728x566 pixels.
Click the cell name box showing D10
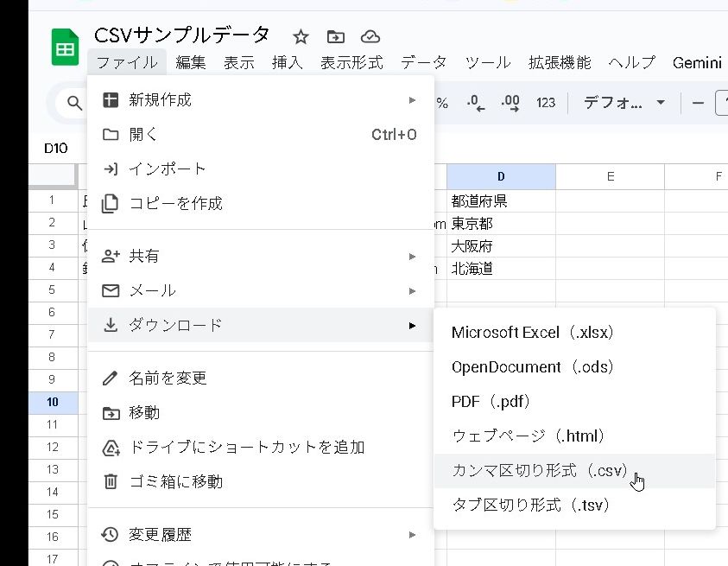(56, 149)
